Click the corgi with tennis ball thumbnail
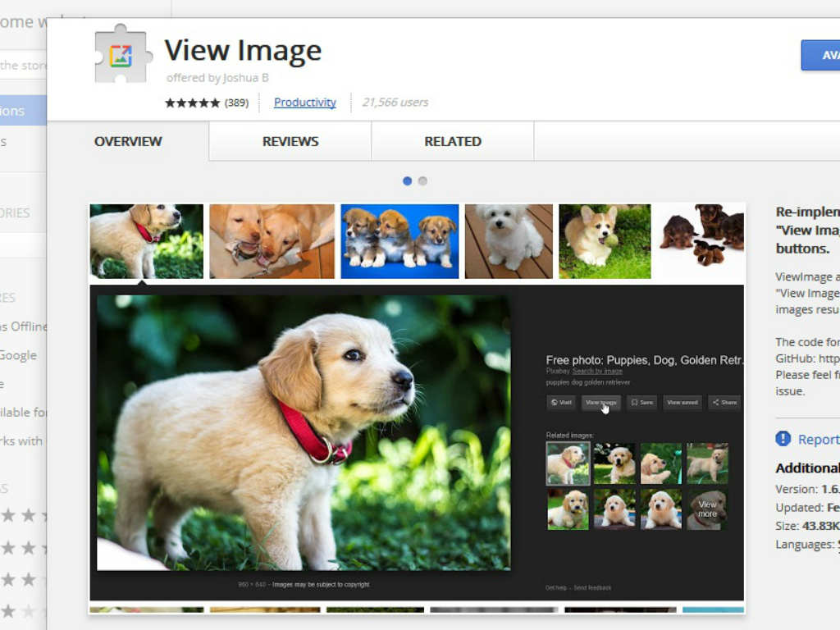840x630 pixels. (x=605, y=241)
